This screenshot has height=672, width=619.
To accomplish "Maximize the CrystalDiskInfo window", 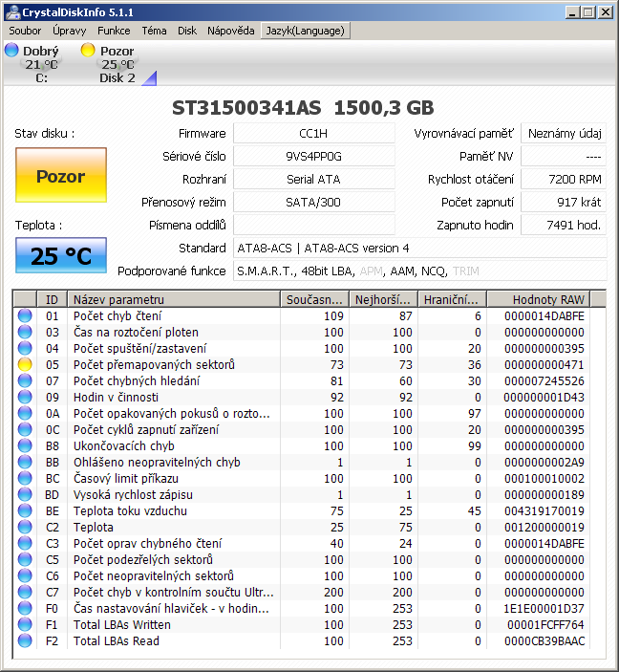I will (x=588, y=12).
